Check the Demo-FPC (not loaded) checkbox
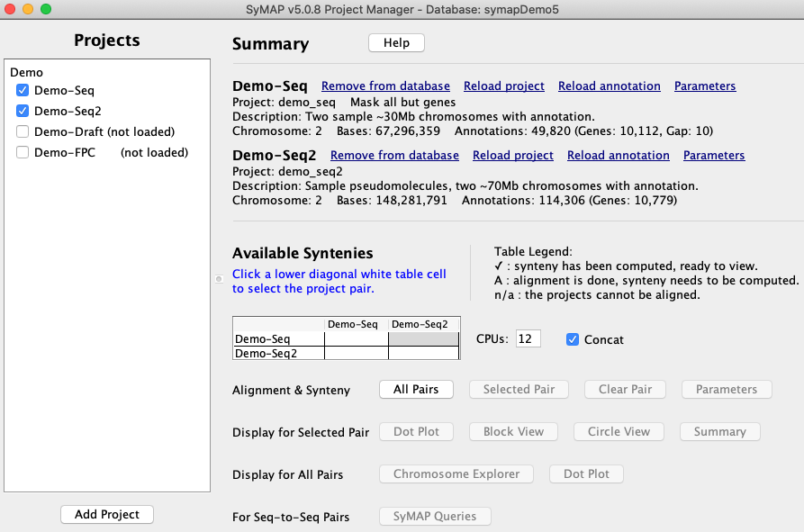 [x=23, y=152]
